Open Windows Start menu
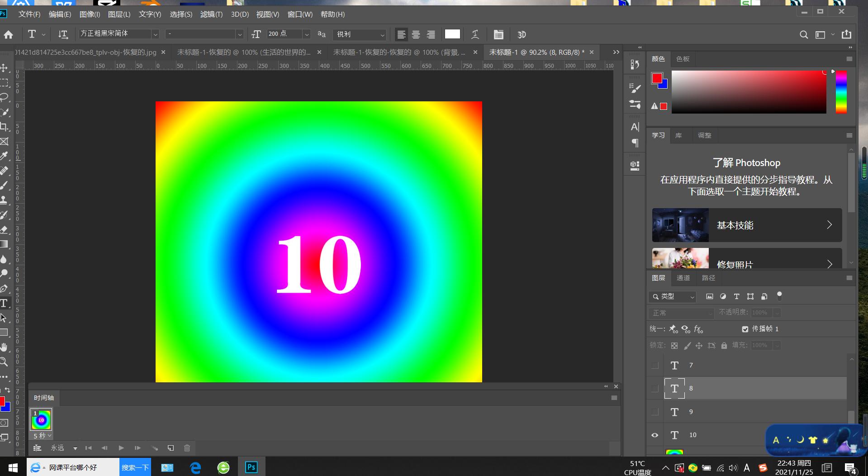The height and width of the screenshot is (476, 868). pyautogui.click(x=13, y=467)
